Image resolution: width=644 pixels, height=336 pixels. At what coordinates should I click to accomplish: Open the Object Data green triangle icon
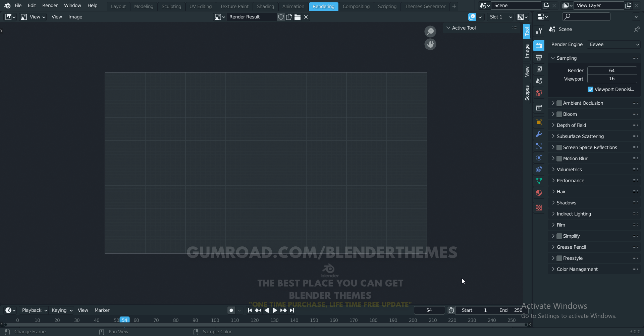(539, 181)
